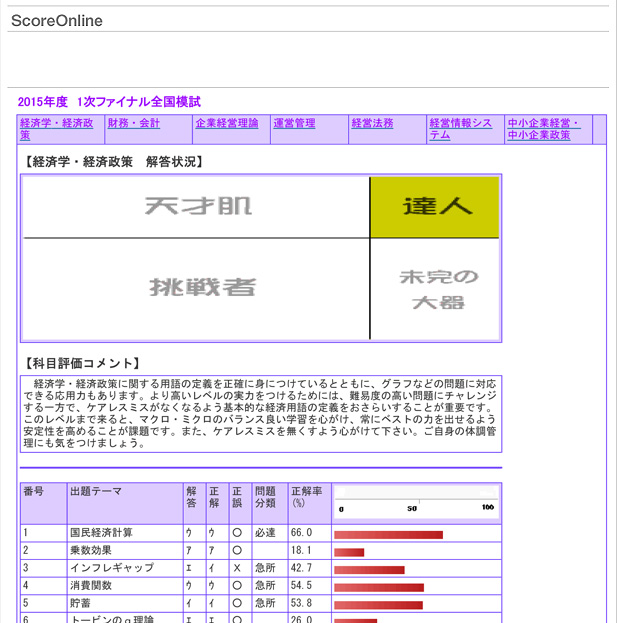617x623 pixels.
Task: Click the highlighted 達人 rank cell
Action: point(435,207)
